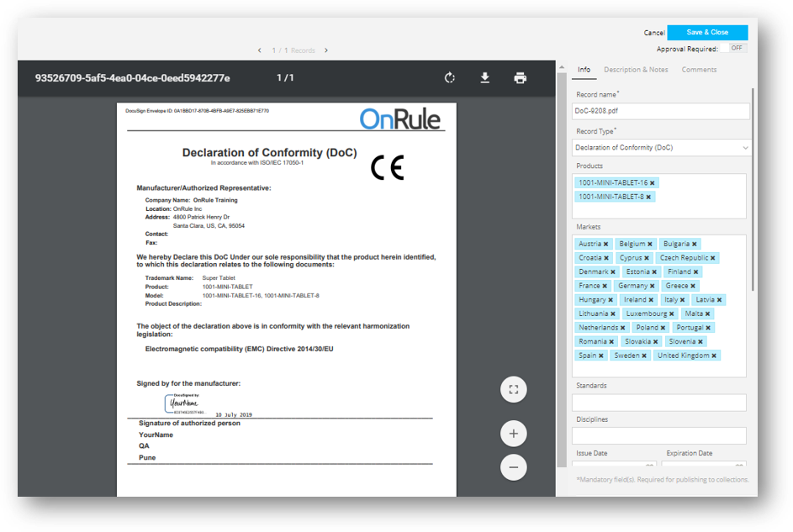Open the Record Type dropdown
793x532 pixels.
(x=660, y=148)
